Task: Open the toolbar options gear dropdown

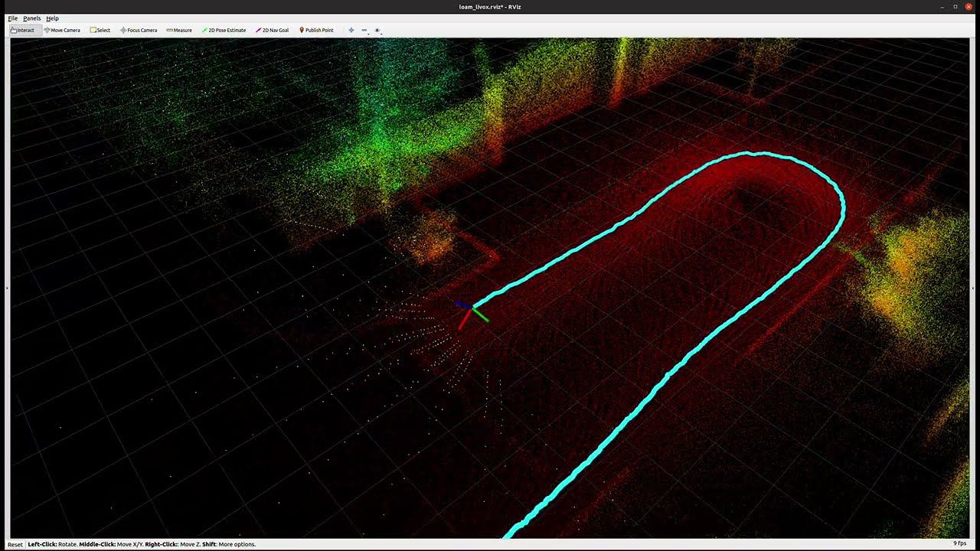Action: pyautogui.click(x=377, y=31)
